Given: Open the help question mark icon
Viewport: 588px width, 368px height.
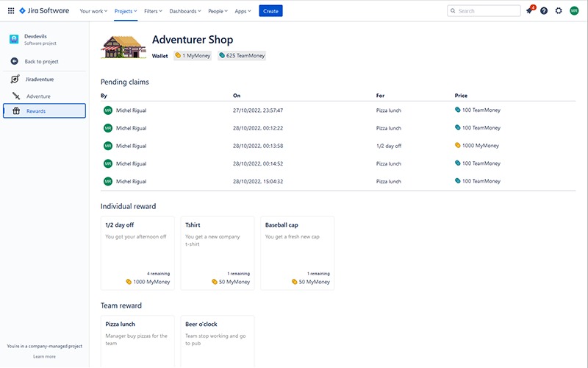Looking at the screenshot, I should pos(544,11).
